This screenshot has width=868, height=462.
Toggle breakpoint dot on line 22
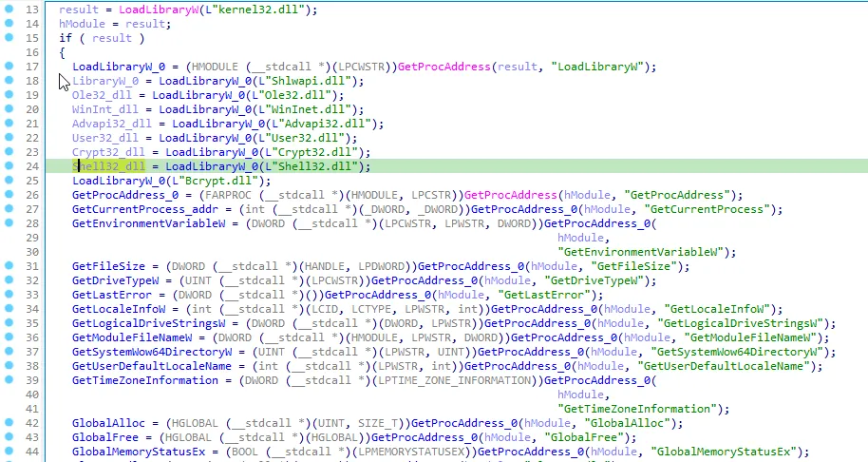pyautogui.click(x=9, y=138)
